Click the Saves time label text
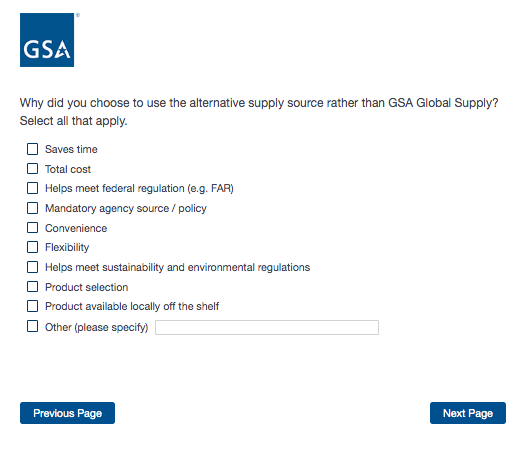 71,149
